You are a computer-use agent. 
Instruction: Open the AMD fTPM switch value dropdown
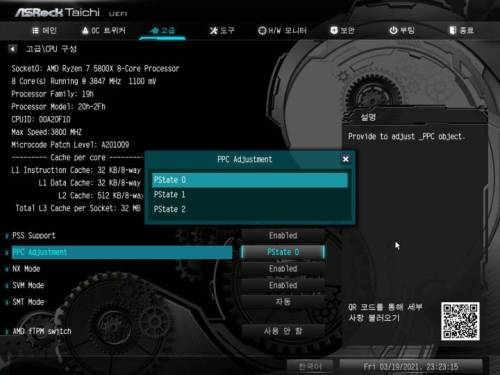[x=283, y=331]
